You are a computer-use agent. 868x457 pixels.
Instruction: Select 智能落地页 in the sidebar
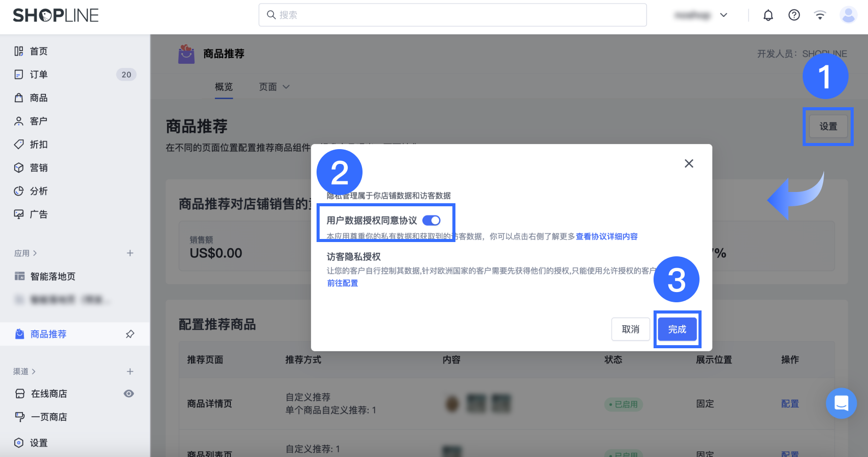[53, 276]
